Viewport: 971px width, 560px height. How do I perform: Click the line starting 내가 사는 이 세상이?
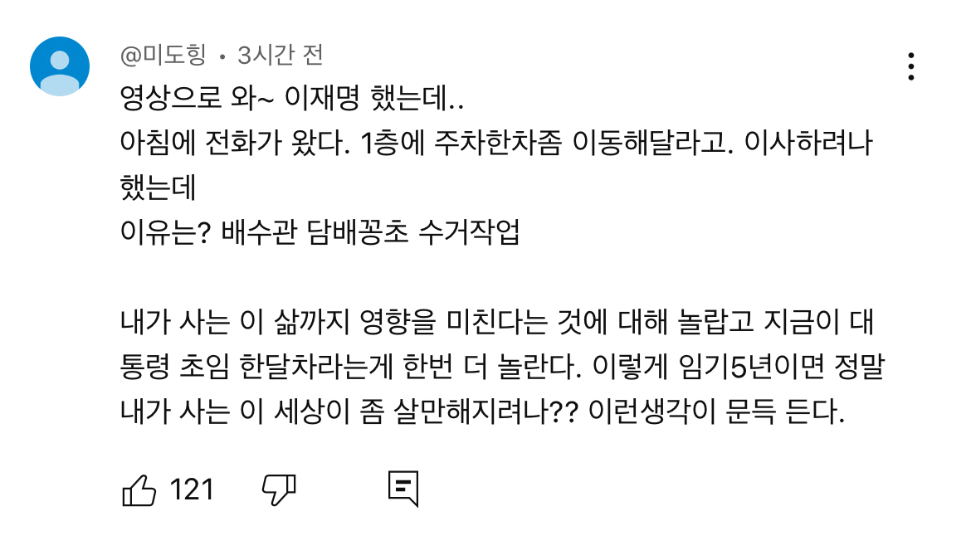click(481, 412)
